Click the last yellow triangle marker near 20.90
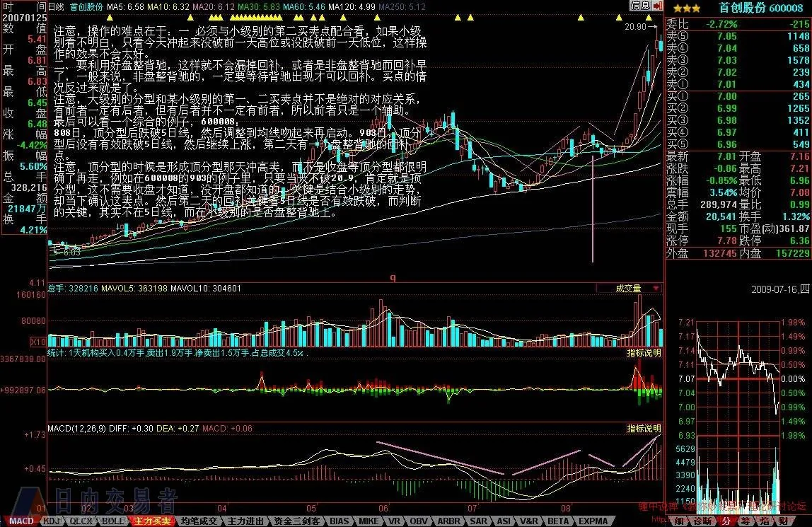This screenshot has width=812, height=527. tap(649, 18)
